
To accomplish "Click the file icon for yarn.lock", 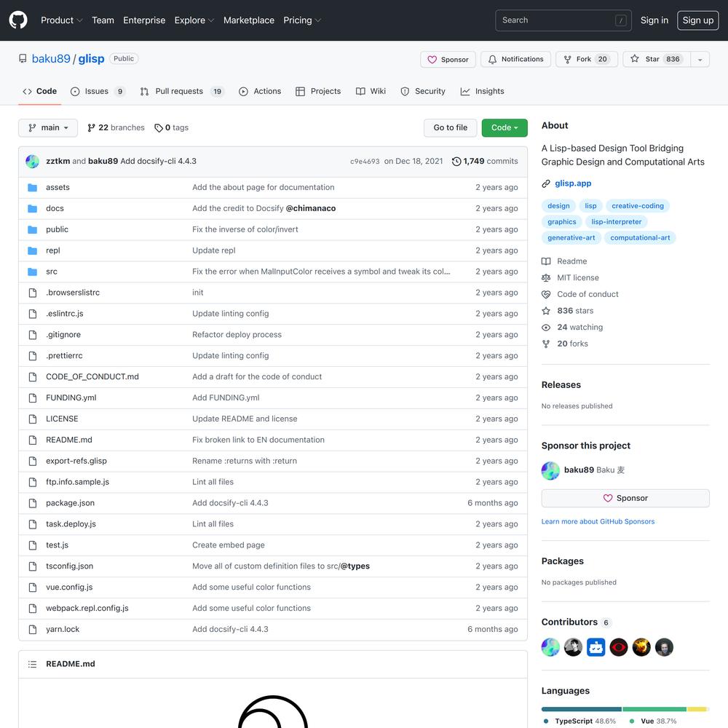I will pos(33,630).
